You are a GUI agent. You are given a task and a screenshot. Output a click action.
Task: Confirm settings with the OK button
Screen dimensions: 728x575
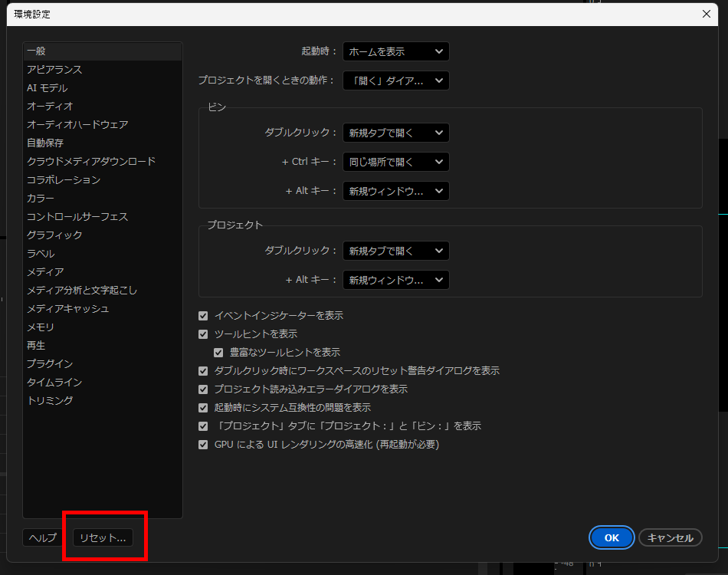point(611,537)
